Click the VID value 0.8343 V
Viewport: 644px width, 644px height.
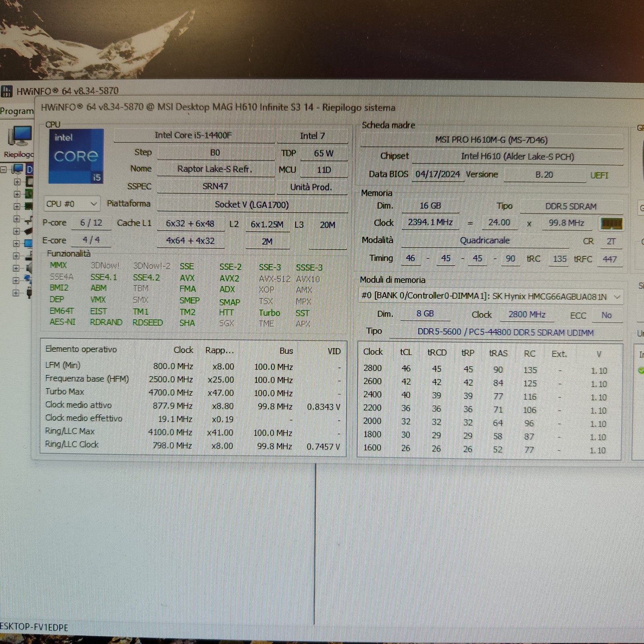(x=324, y=407)
